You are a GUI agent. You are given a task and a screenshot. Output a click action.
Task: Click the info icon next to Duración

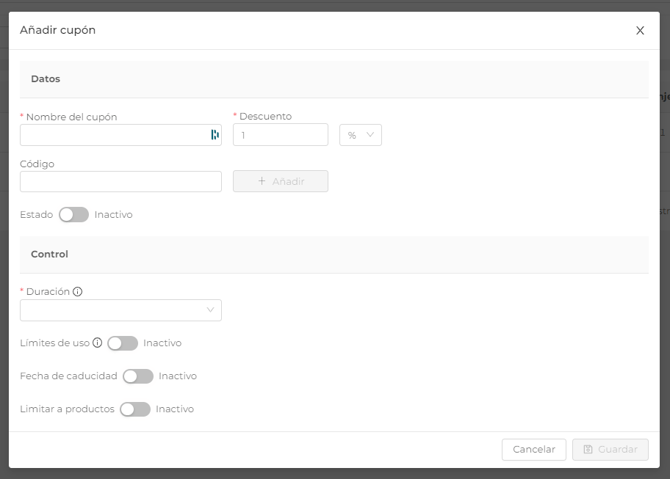78,292
